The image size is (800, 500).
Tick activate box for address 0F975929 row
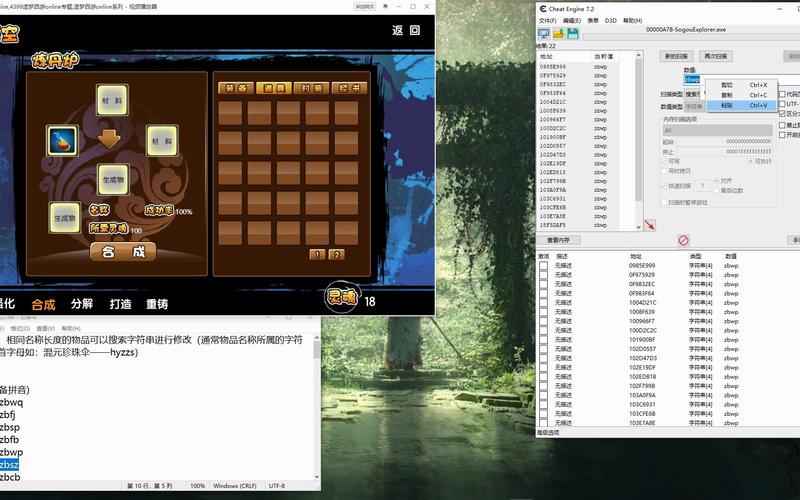coord(543,275)
